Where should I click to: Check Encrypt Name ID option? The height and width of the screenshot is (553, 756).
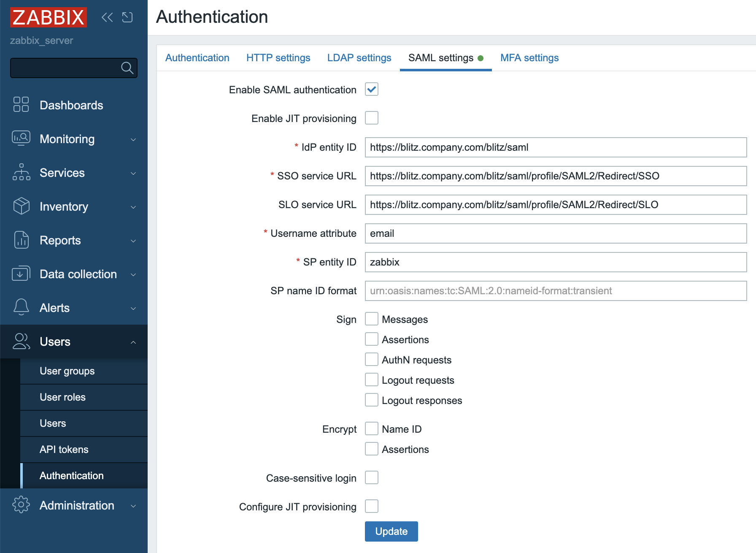click(372, 428)
